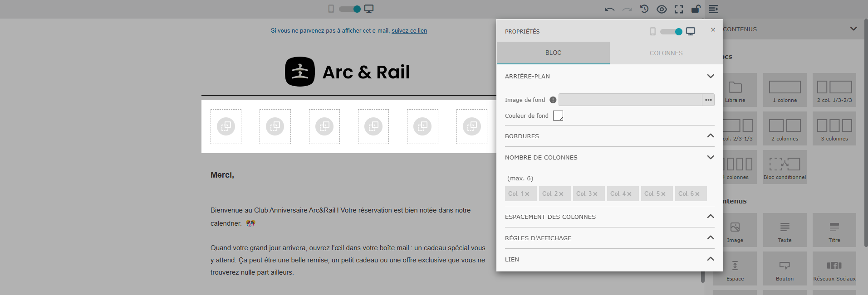Close the Propriétés panel
Screen dimensions: 868x295
tap(713, 30)
